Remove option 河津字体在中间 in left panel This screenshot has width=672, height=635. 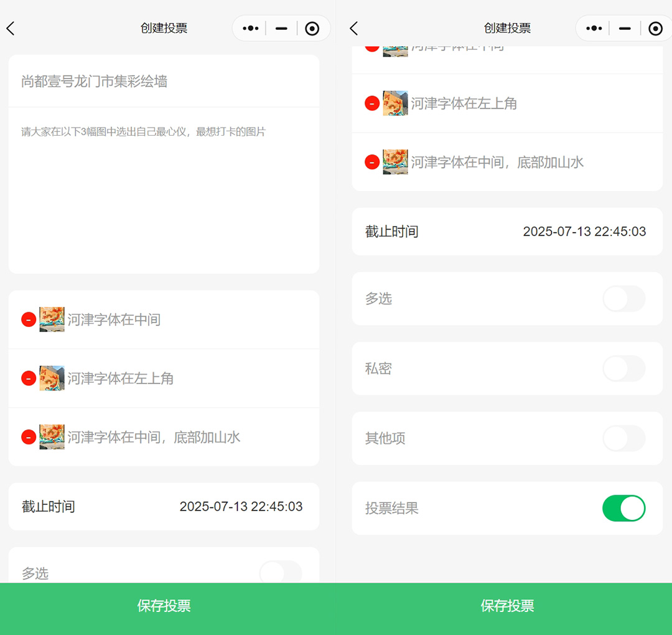(29, 320)
